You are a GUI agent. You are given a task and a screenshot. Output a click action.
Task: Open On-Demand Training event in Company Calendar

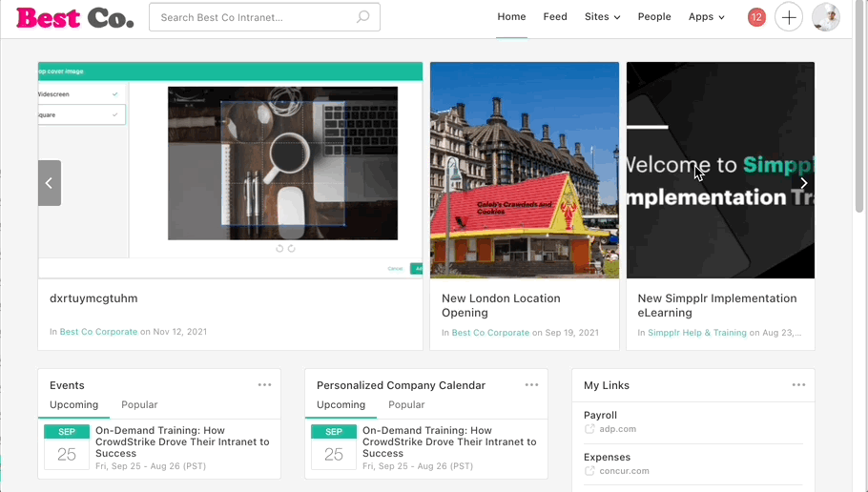[449, 441]
